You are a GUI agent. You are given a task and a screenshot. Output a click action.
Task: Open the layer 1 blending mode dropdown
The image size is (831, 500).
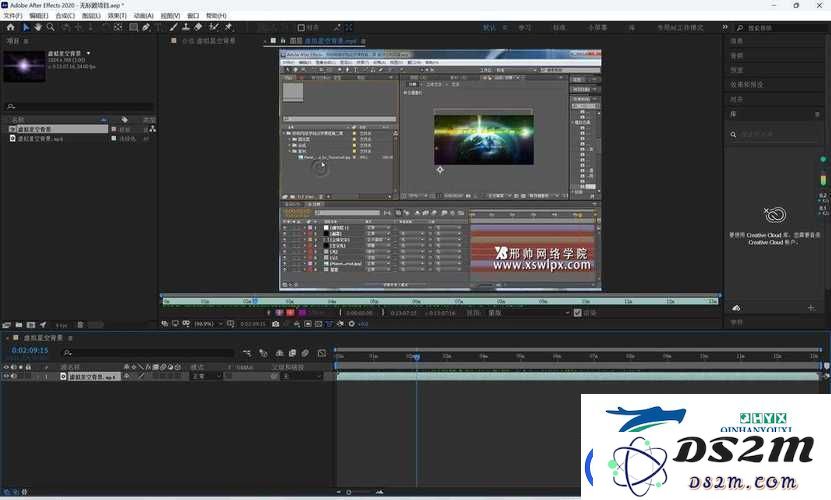[x=207, y=376]
